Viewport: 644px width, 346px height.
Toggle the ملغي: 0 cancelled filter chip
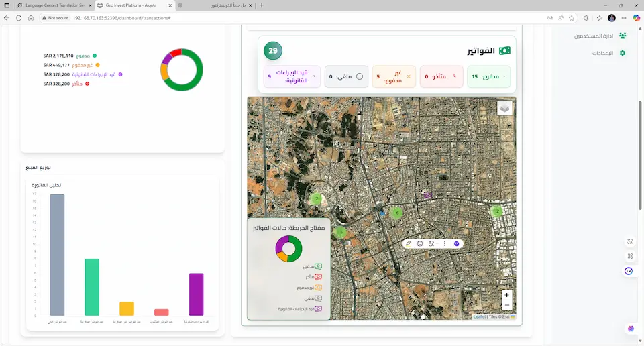tap(346, 76)
